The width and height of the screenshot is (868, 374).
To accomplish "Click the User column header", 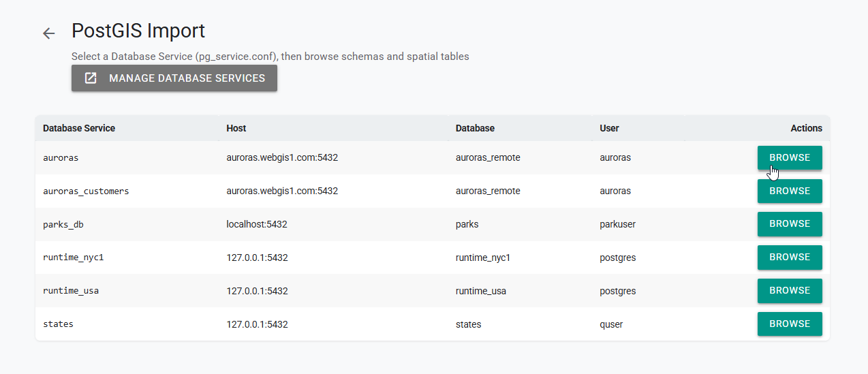I will (609, 128).
